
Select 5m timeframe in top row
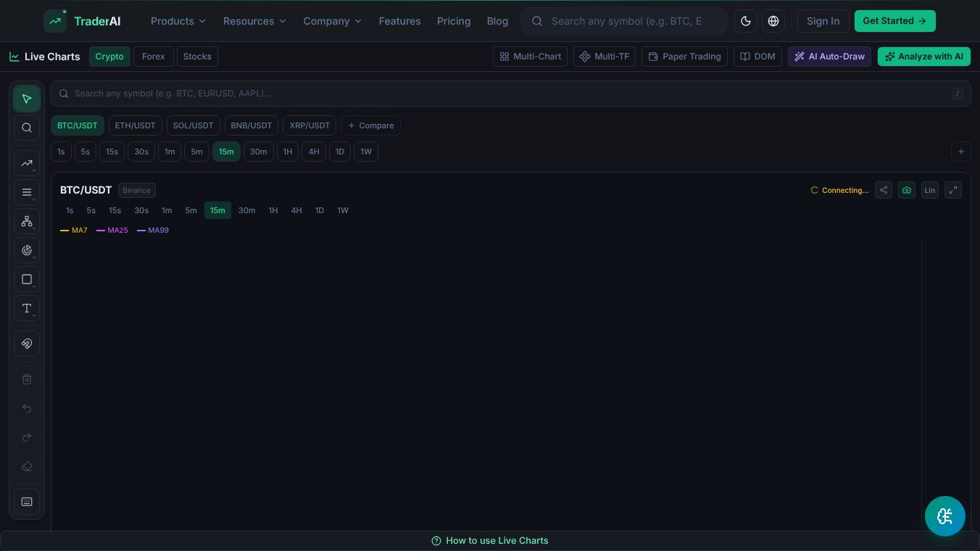point(197,152)
